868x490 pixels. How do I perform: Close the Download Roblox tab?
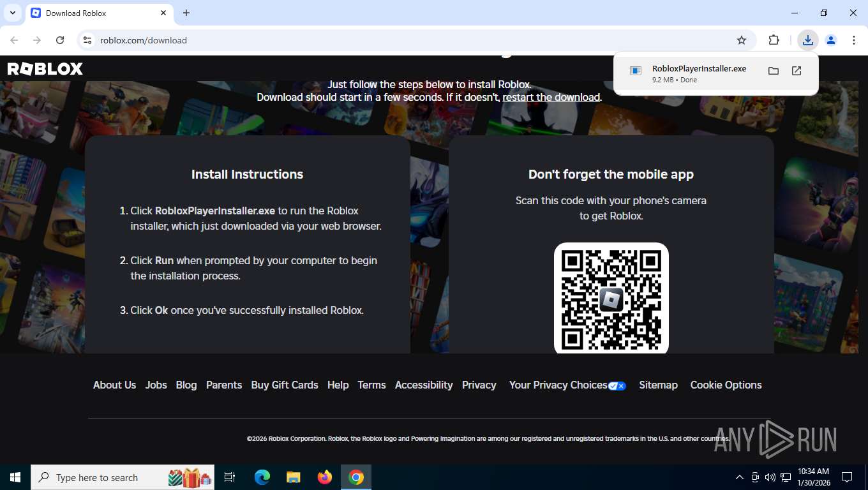coord(163,13)
